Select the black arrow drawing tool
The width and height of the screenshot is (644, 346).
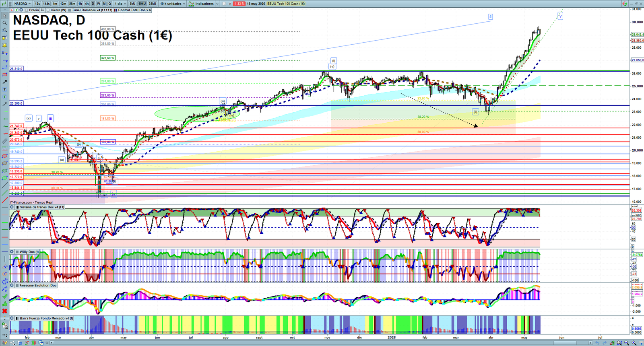click(5, 82)
